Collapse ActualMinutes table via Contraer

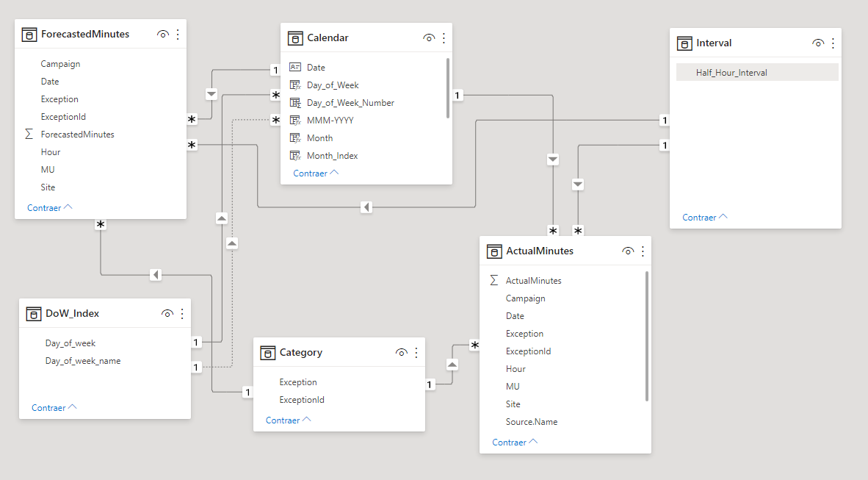coord(515,443)
